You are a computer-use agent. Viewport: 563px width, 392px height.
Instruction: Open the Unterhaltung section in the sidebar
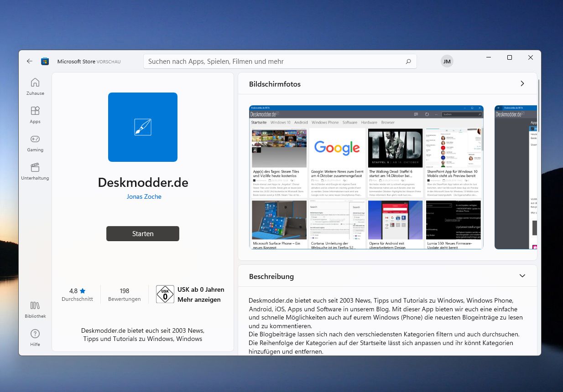coord(35,171)
